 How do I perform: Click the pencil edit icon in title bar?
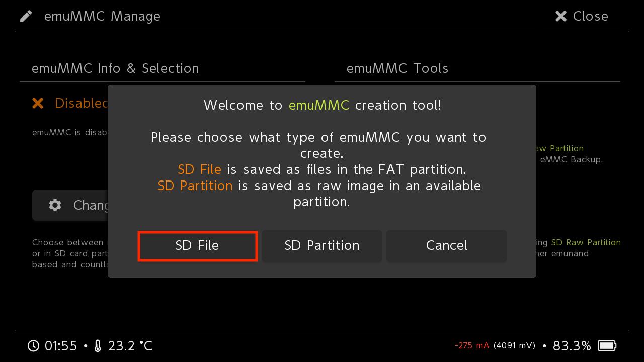(26, 16)
